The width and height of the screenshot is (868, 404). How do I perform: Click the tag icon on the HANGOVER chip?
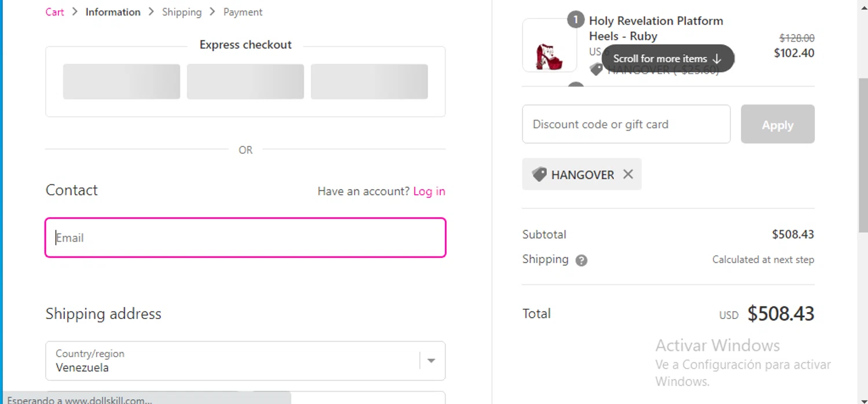click(x=539, y=175)
